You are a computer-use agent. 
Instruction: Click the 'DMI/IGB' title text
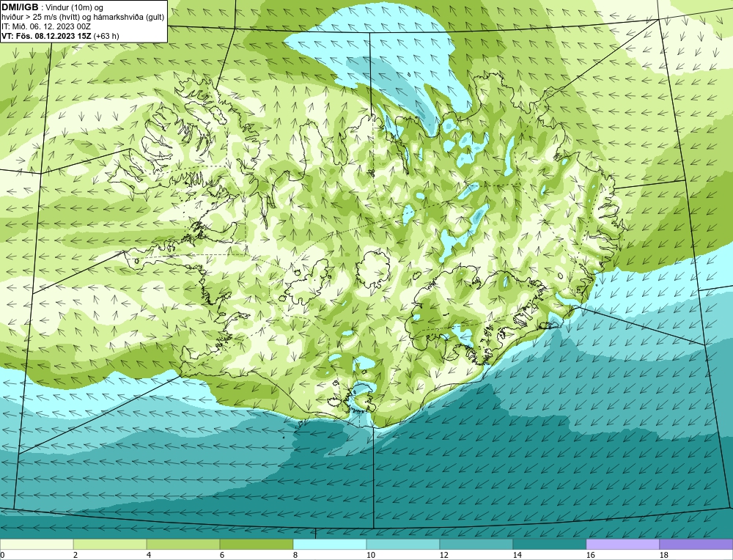[x=20, y=7]
